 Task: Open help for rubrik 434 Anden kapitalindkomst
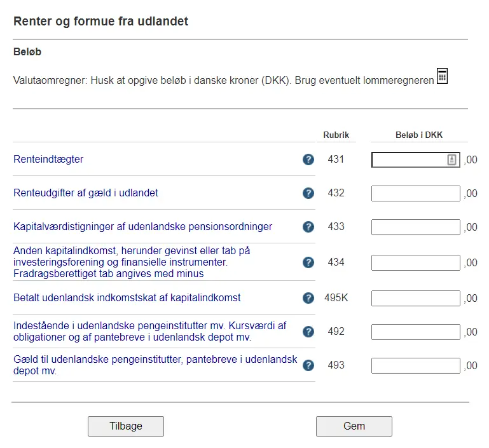click(x=308, y=262)
